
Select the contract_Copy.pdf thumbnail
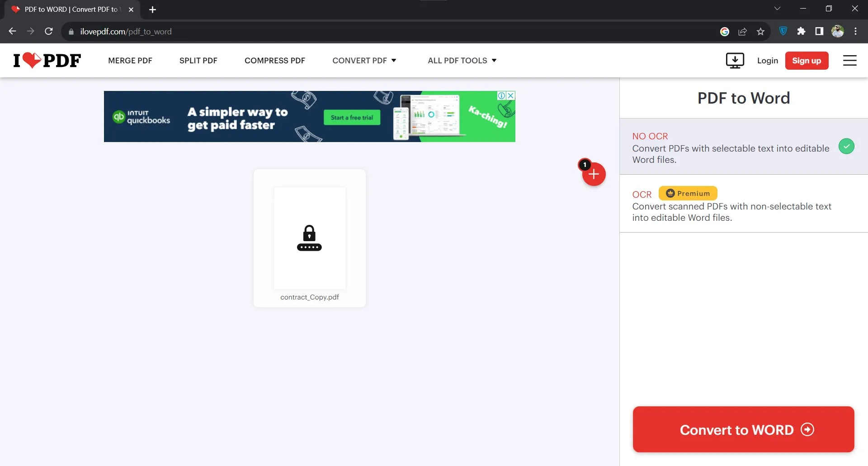(x=309, y=238)
